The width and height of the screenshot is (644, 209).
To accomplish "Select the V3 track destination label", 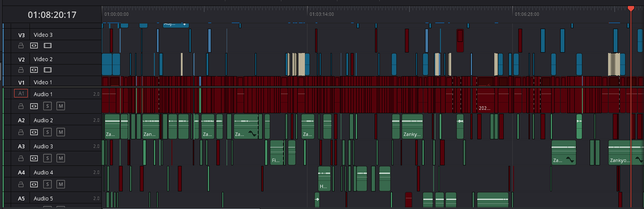I will click(x=21, y=35).
